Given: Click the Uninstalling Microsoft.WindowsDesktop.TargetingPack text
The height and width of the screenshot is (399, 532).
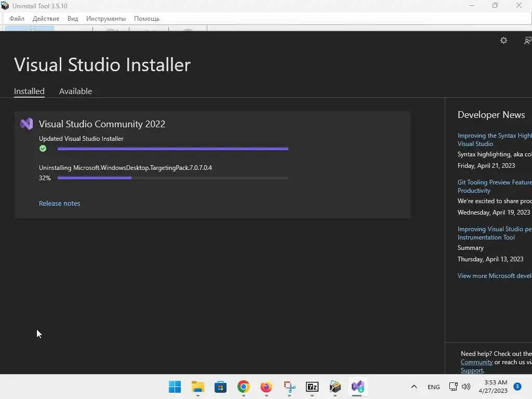Looking at the screenshot, I should pos(125,168).
